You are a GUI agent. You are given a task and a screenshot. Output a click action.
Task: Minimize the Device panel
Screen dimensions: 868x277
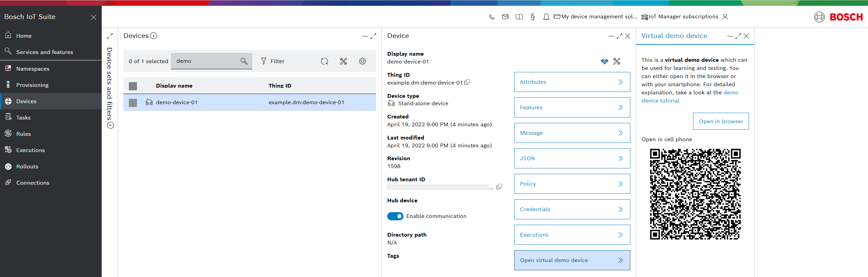point(611,36)
